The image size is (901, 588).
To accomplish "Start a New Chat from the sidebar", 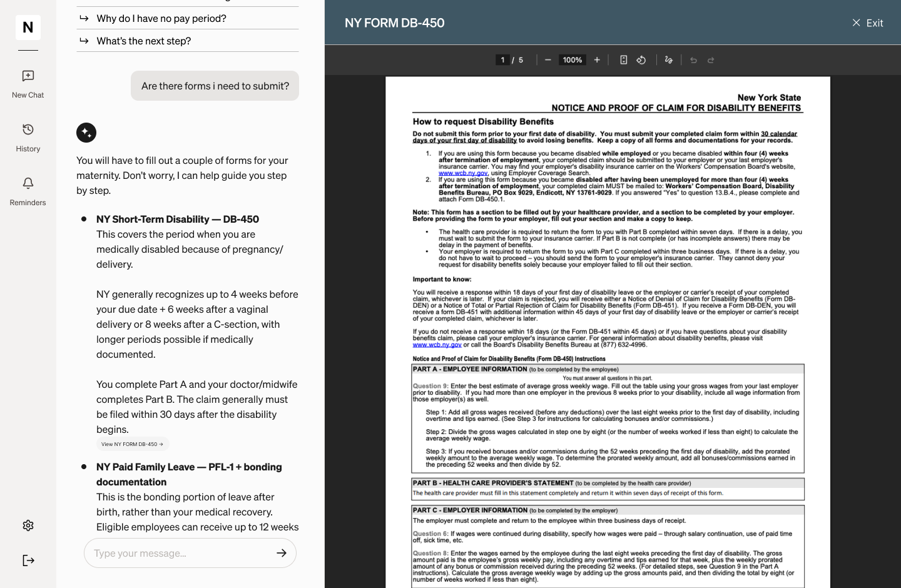I will (28, 84).
